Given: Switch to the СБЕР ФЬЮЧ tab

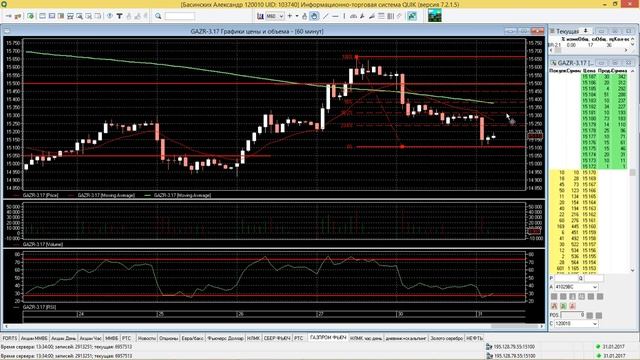Looking at the screenshot, I should point(277,338).
